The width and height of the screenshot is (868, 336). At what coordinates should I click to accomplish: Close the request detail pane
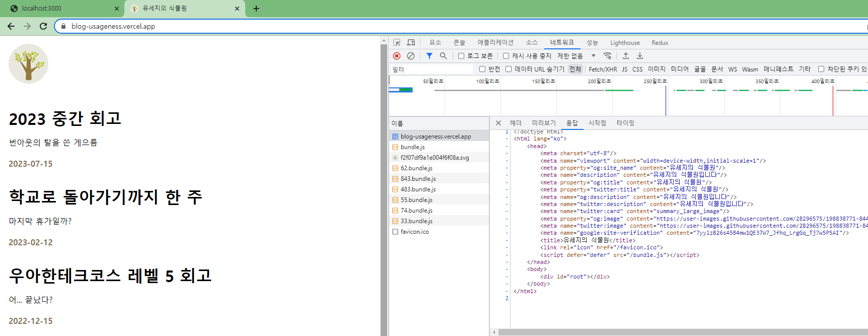point(498,123)
